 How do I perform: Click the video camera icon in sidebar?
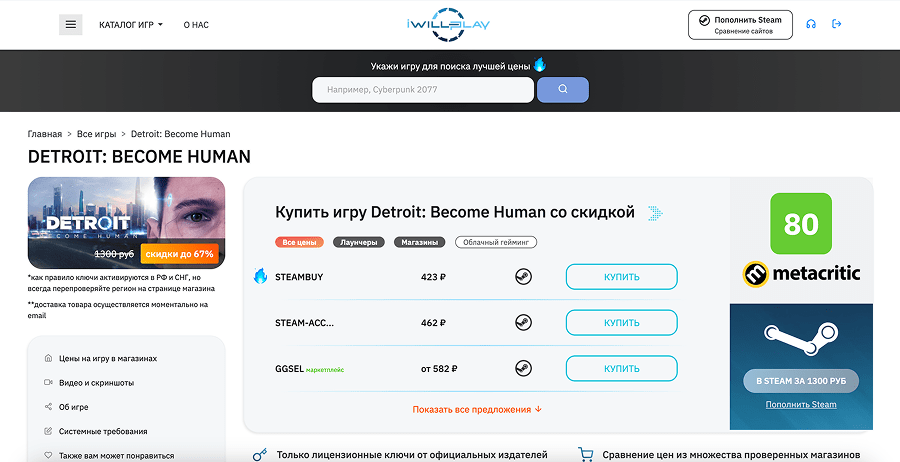point(48,382)
